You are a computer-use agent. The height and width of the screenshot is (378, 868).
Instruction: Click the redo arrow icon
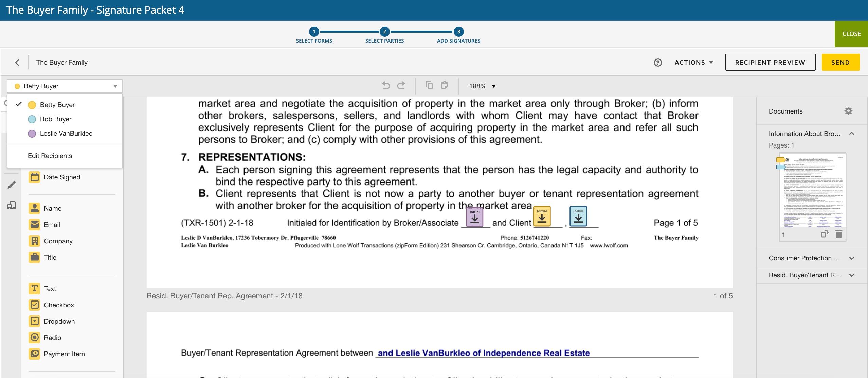pyautogui.click(x=401, y=85)
